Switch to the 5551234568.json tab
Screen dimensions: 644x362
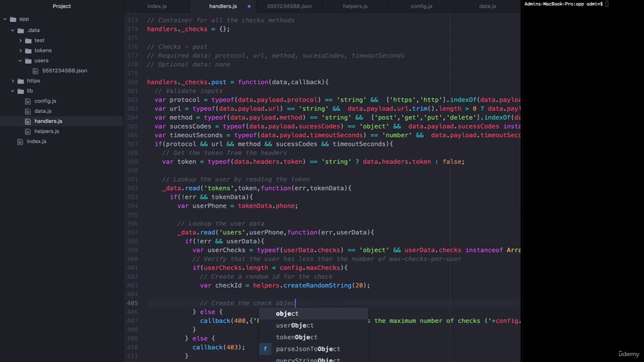pyautogui.click(x=289, y=6)
